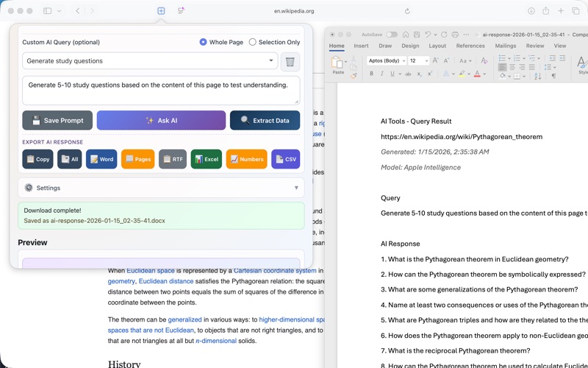Open Safari downloads icon
588x368 pixels.
(x=531, y=11)
